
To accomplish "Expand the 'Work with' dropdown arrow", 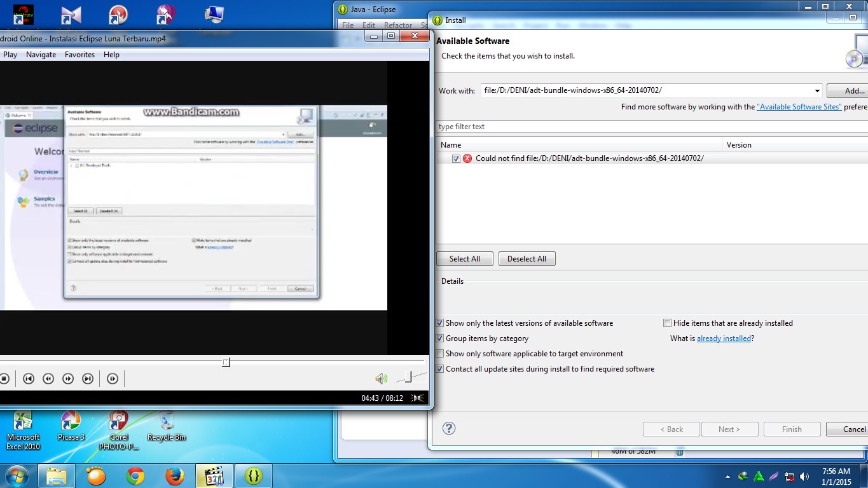I will tap(817, 91).
